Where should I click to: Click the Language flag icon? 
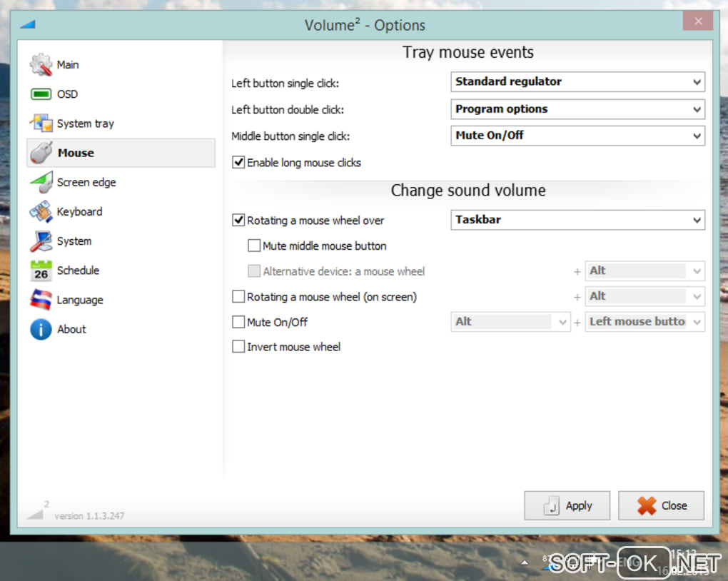point(41,300)
